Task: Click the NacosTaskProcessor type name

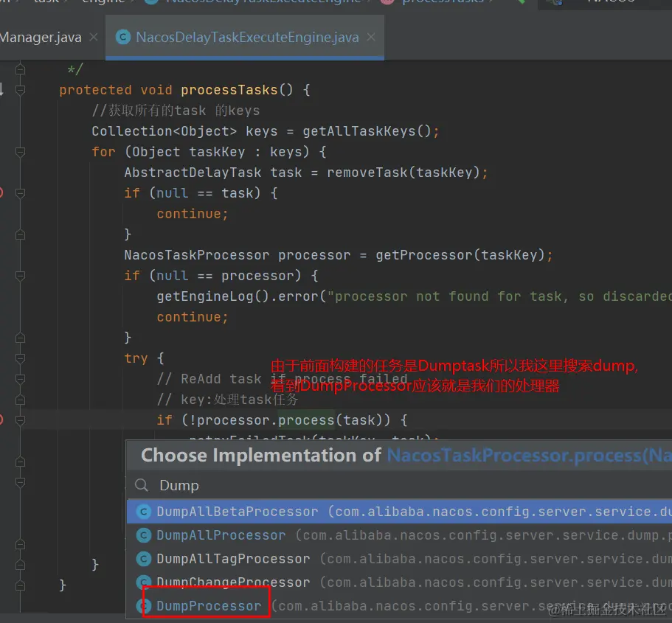Action: (x=197, y=255)
